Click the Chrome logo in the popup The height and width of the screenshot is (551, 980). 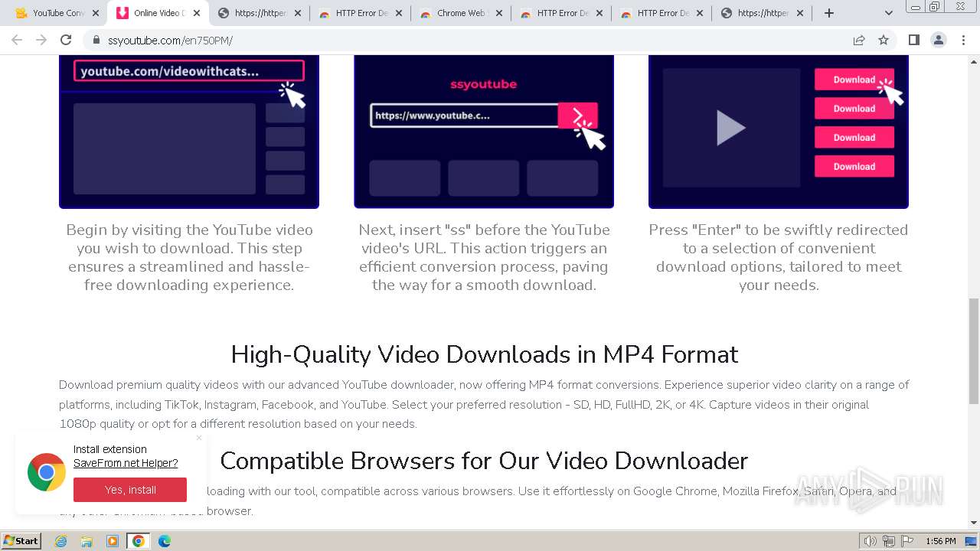click(x=47, y=472)
